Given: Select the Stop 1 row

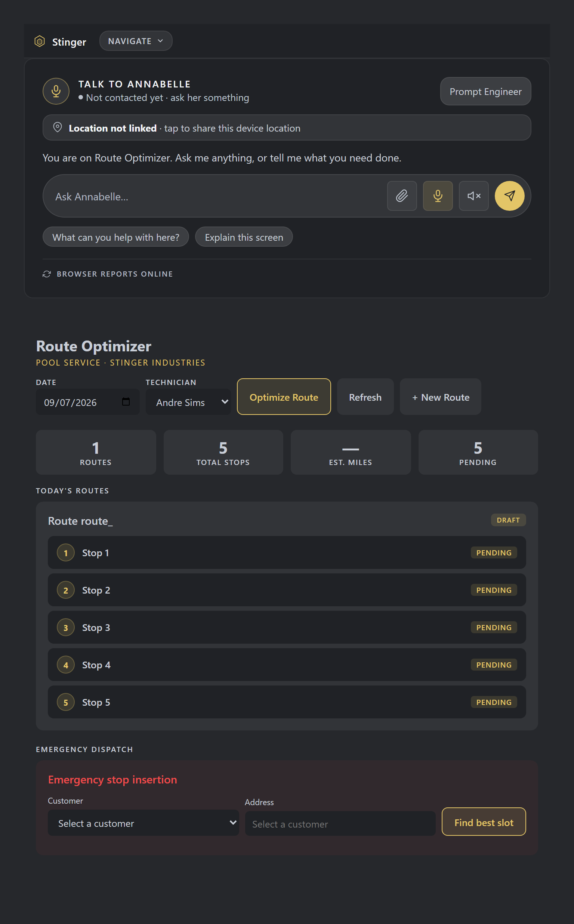Looking at the screenshot, I should [x=287, y=553].
